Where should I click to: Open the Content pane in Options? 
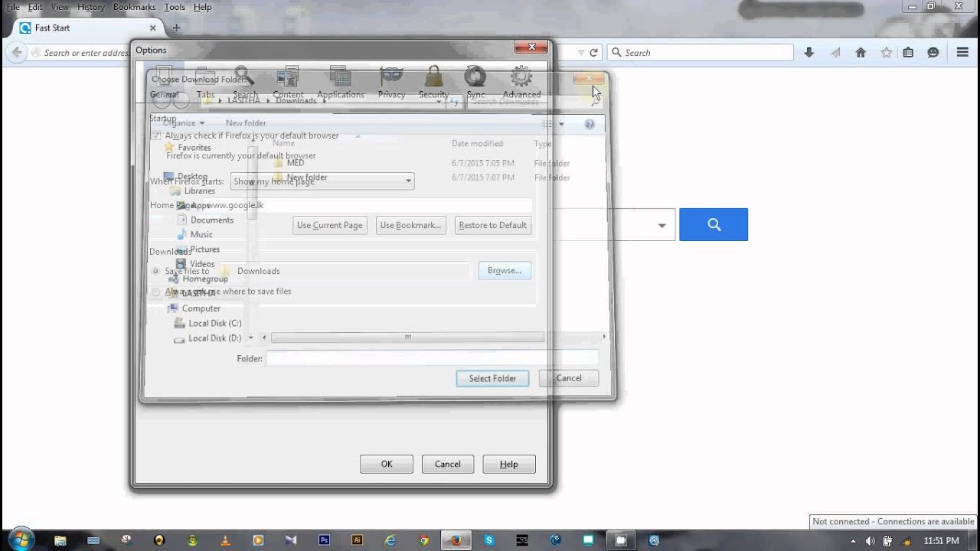pos(289,83)
